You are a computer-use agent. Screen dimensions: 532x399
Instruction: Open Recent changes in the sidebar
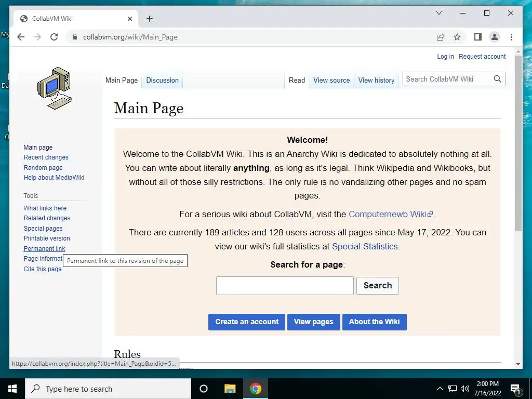click(46, 157)
